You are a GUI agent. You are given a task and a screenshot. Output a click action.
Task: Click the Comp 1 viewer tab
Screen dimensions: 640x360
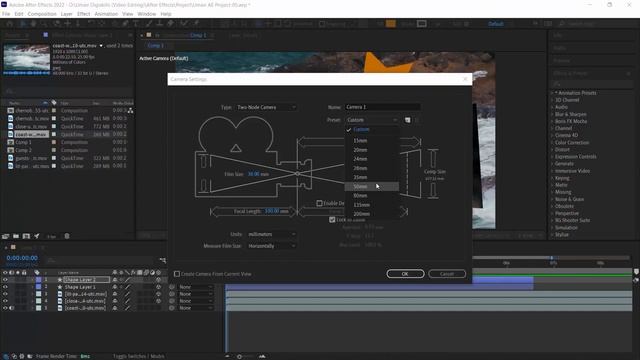pos(156,46)
